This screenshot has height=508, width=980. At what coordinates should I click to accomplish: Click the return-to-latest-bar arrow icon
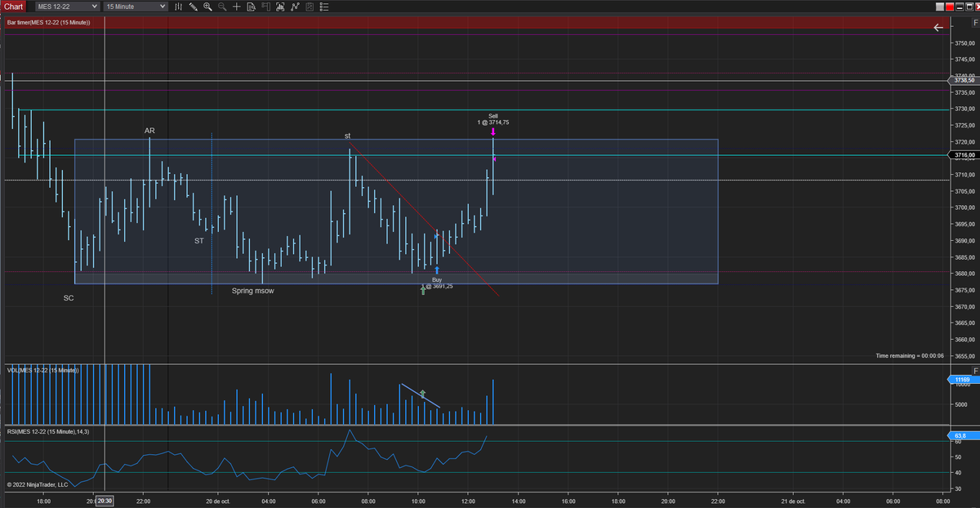pyautogui.click(x=938, y=28)
